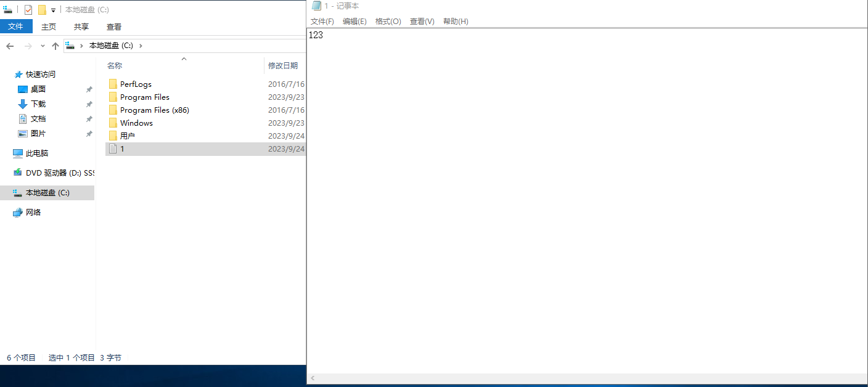
Task: Select the Program Files (x86) folder
Action: tap(155, 110)
